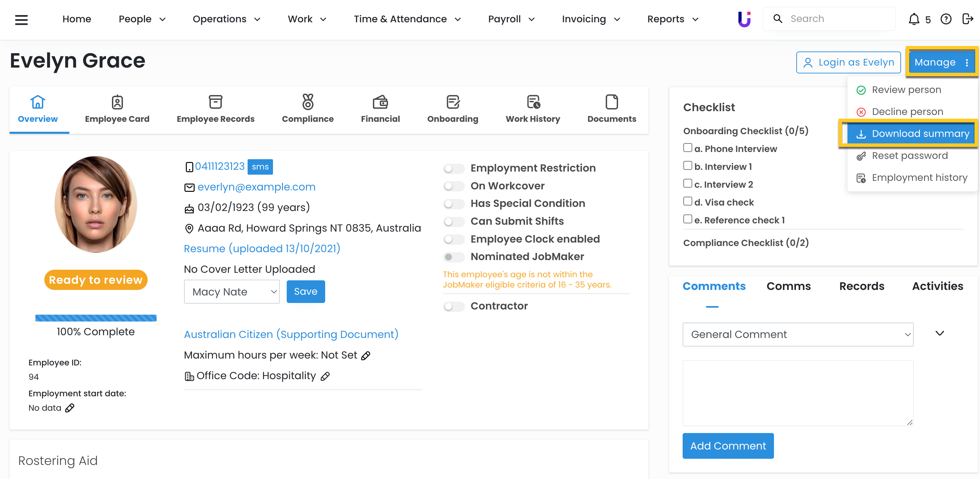
Task: Open the Resume uploaded link
Action: tap(262, 248)
